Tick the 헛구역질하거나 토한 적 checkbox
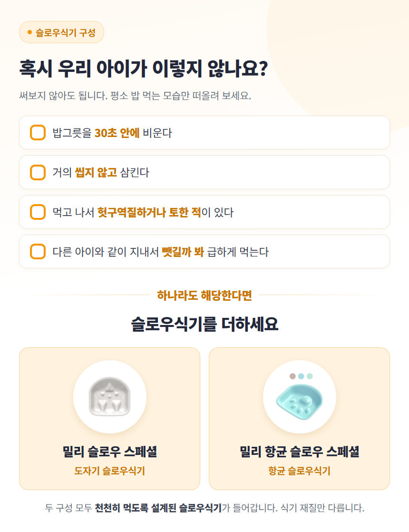This screenshot has height=532, width=409. pos(38,212)
